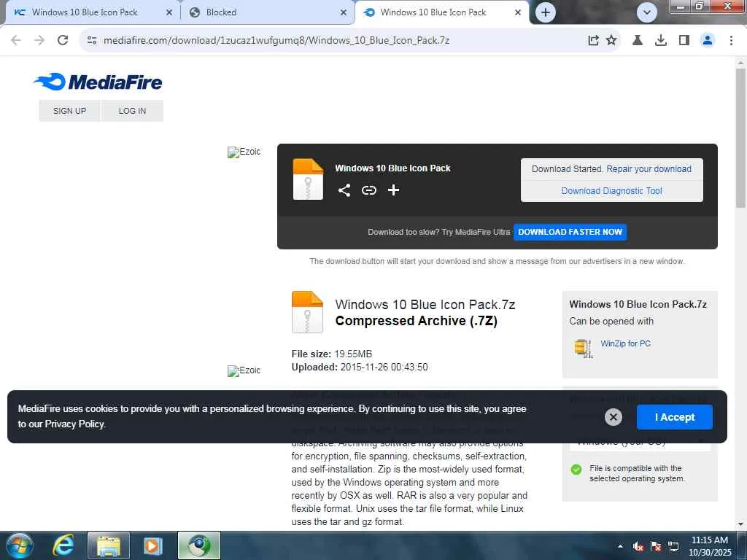Click the scrollbar down arrow
The width and height of the screenshot is (747, 560).
[x=740, y=524]
